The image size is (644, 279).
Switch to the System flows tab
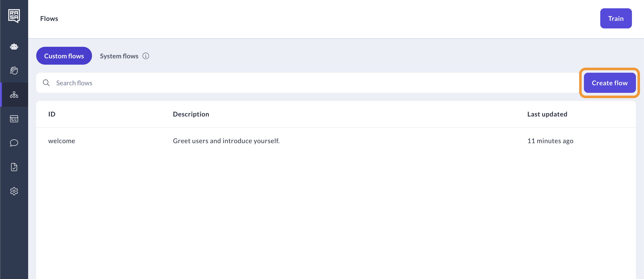coord(119,56)
